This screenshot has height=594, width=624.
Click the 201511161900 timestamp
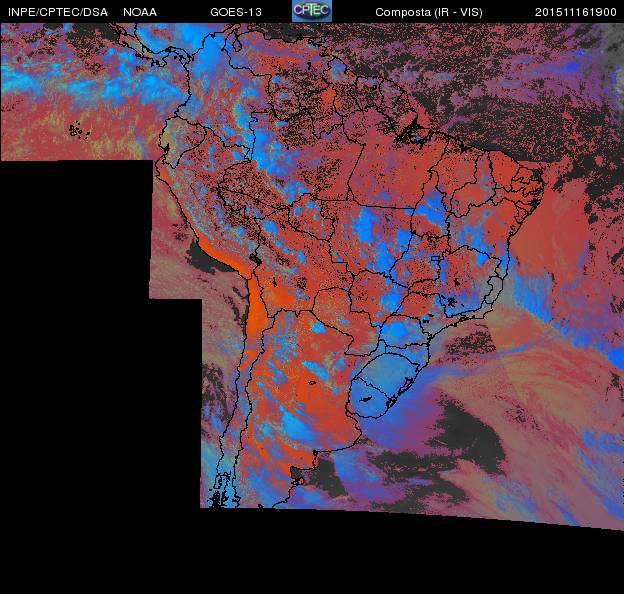(x=575, y=12)
